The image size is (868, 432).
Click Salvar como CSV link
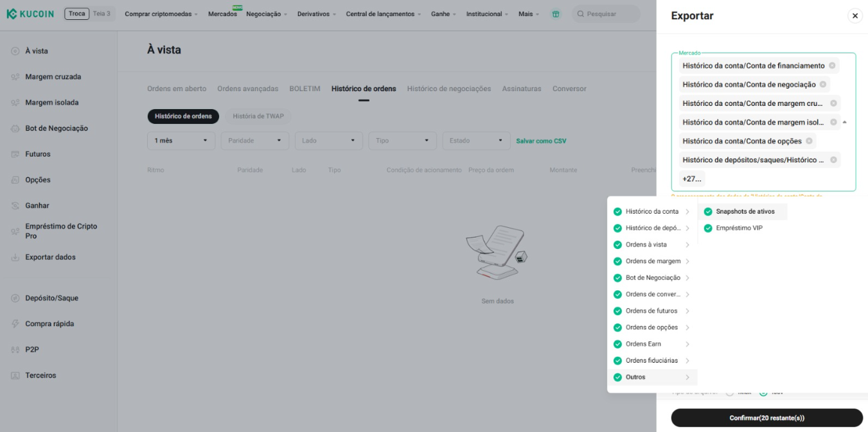pyautogui.click(x=541, y=141)
